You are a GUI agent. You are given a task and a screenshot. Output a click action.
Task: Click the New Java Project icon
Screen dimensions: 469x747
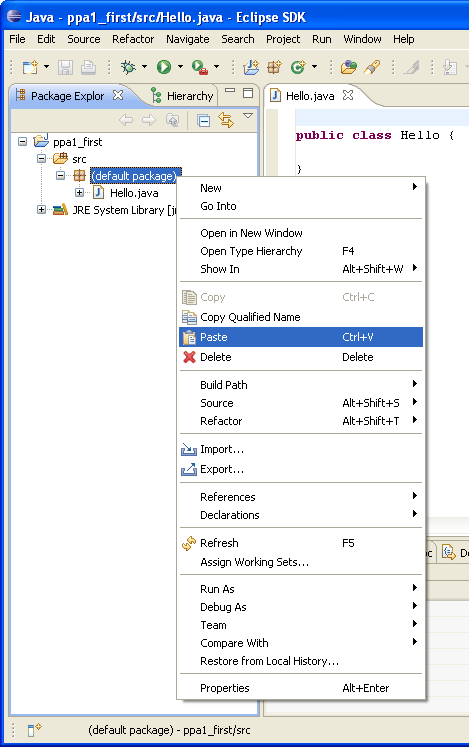[251, 67]
